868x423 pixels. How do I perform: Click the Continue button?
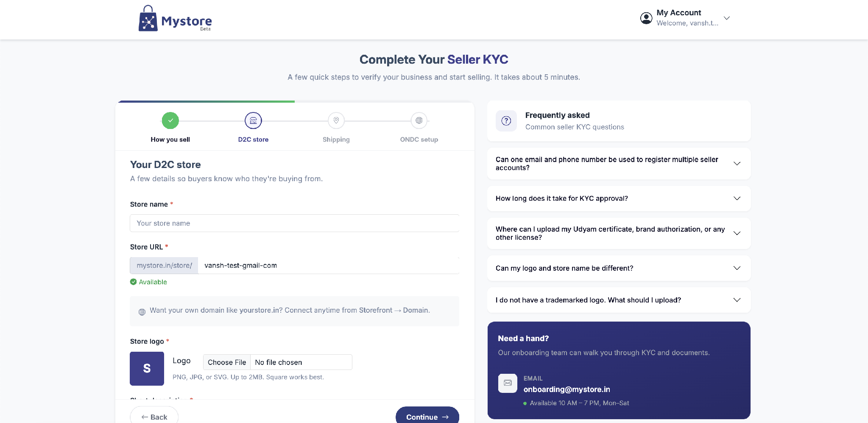[x=427, y=416]
